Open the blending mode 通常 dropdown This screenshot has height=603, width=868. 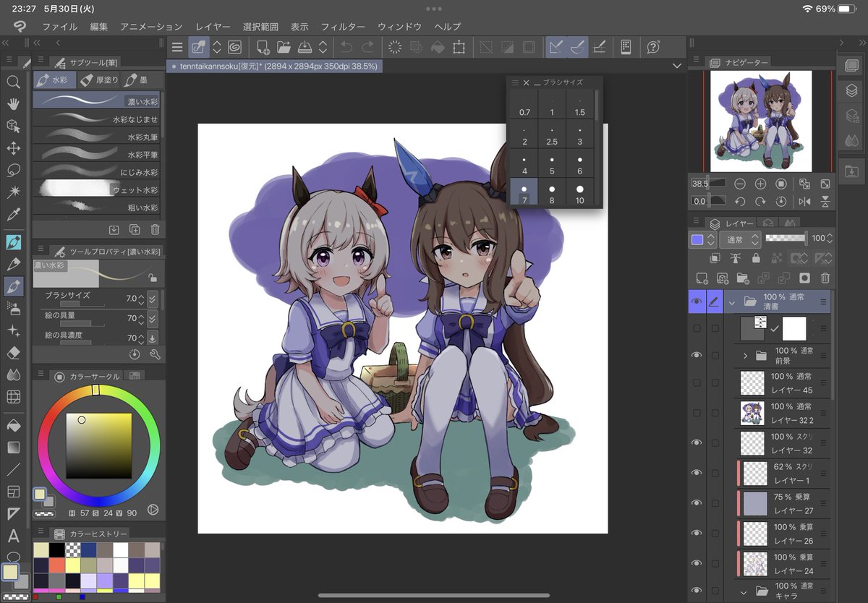[x=740, y=239]
